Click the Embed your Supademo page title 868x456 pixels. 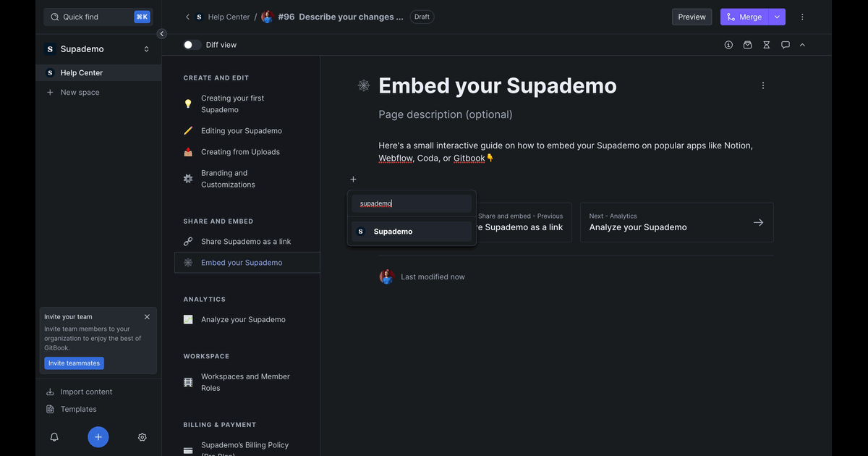tap(498, 85)
